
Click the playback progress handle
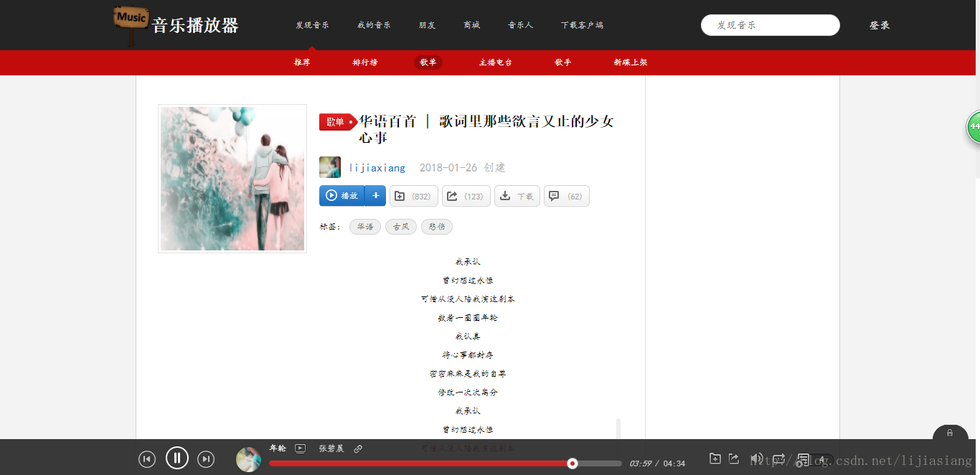(x=573, y=464)
